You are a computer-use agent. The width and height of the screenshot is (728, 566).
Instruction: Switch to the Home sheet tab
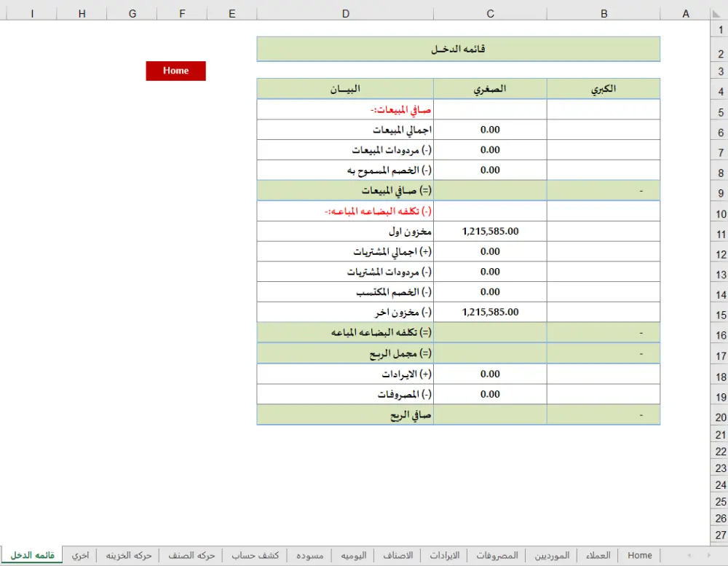639,554
